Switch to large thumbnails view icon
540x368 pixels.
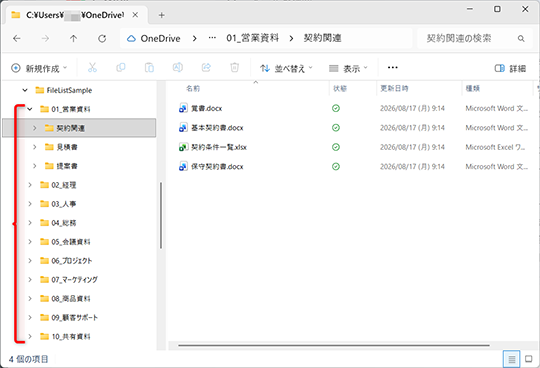coord(529,359)
